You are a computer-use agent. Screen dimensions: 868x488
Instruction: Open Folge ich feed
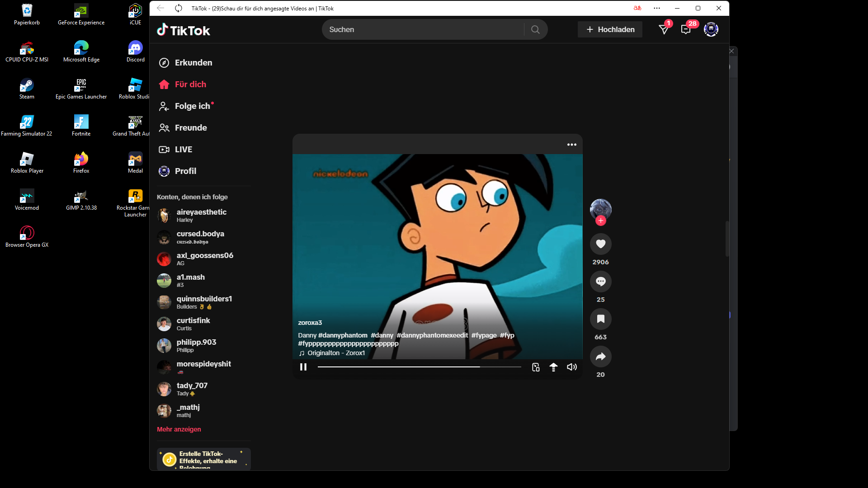[186, 106]
